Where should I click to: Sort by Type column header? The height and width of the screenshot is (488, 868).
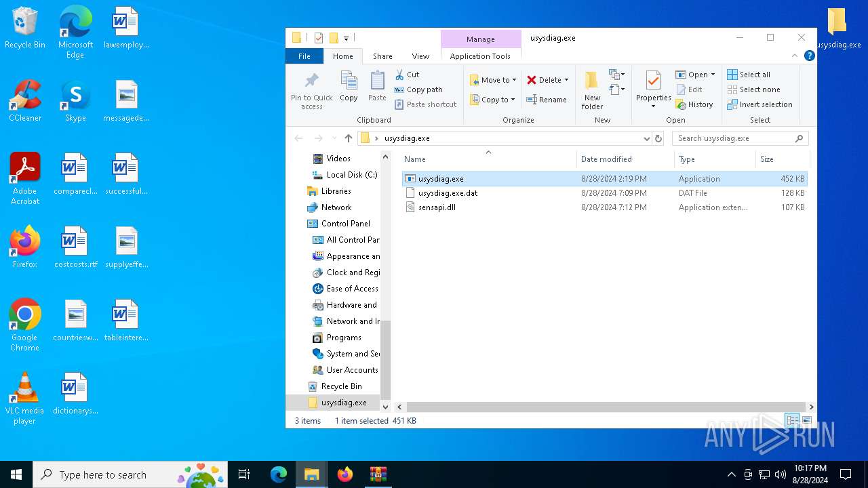(715, 159)
